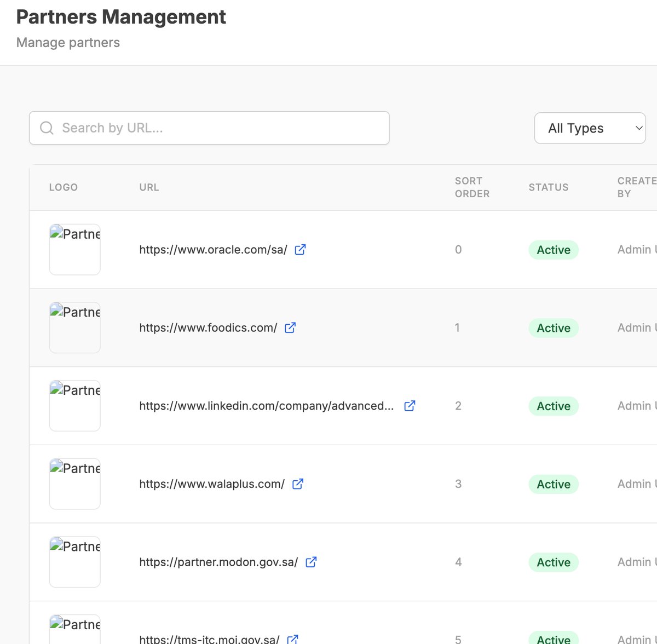Click the LinkedIn row partner logo
This screenshot has width=657, height=644.
click(75, 406)
